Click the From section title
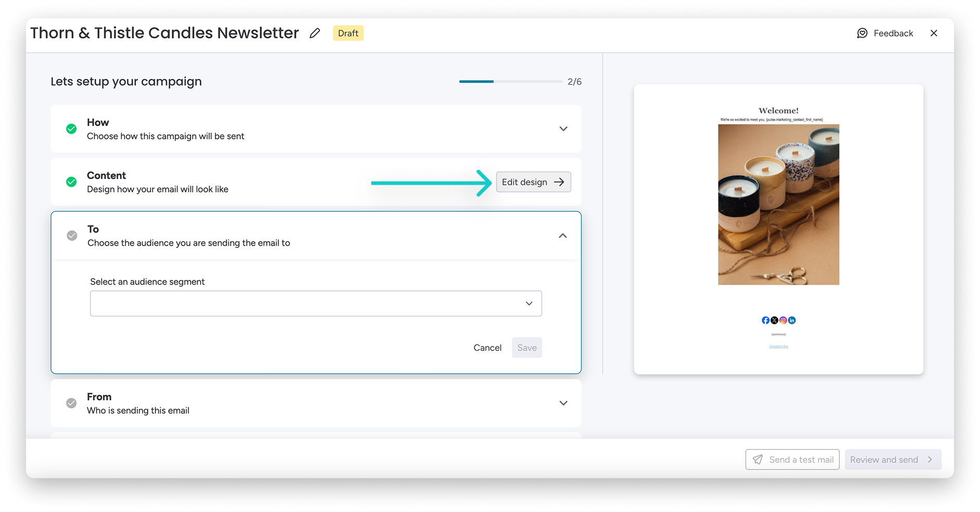Image resolution: width=980 pixels, height=512 pixels. point(99,396)
